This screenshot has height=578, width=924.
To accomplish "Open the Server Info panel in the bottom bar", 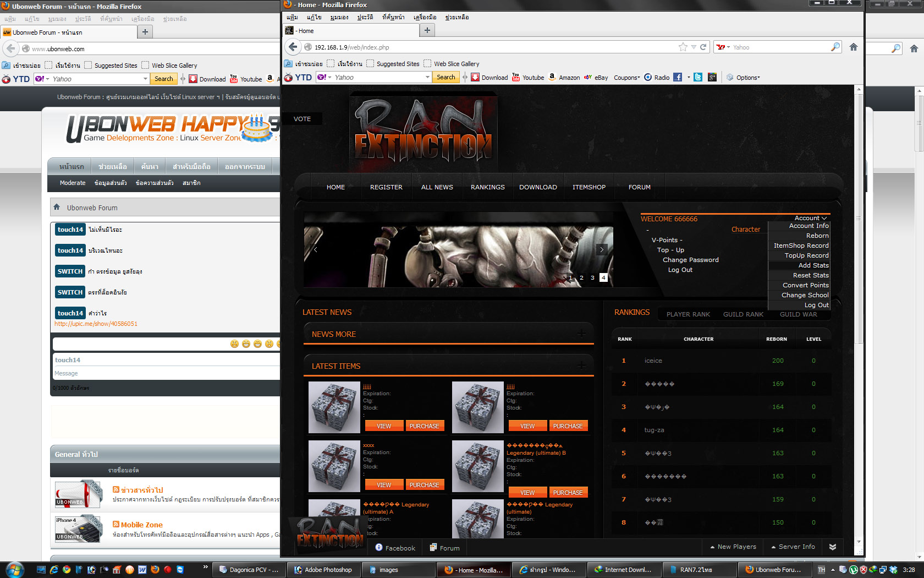I will pos(793,547).
